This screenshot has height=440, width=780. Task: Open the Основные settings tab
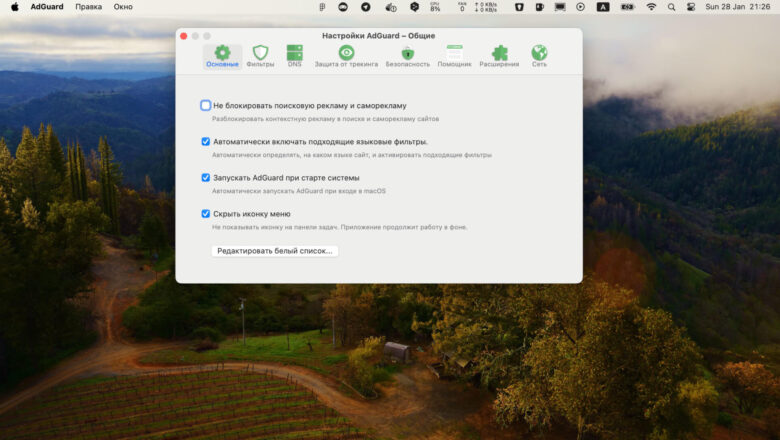coord(222,56)
